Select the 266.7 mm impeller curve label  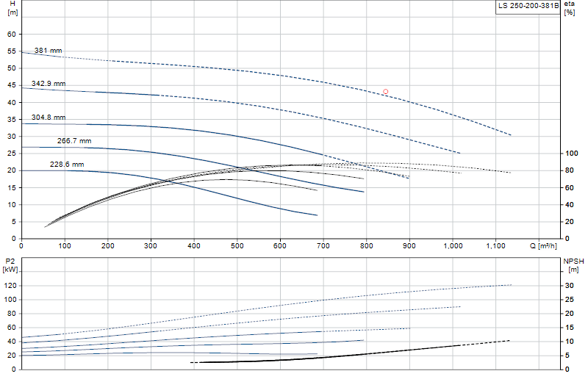74,141
